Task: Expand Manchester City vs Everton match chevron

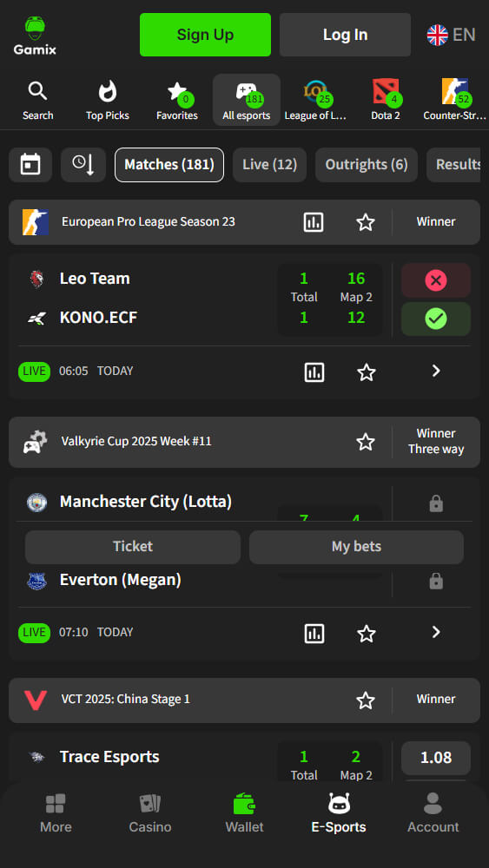Action: pos(436,632)
